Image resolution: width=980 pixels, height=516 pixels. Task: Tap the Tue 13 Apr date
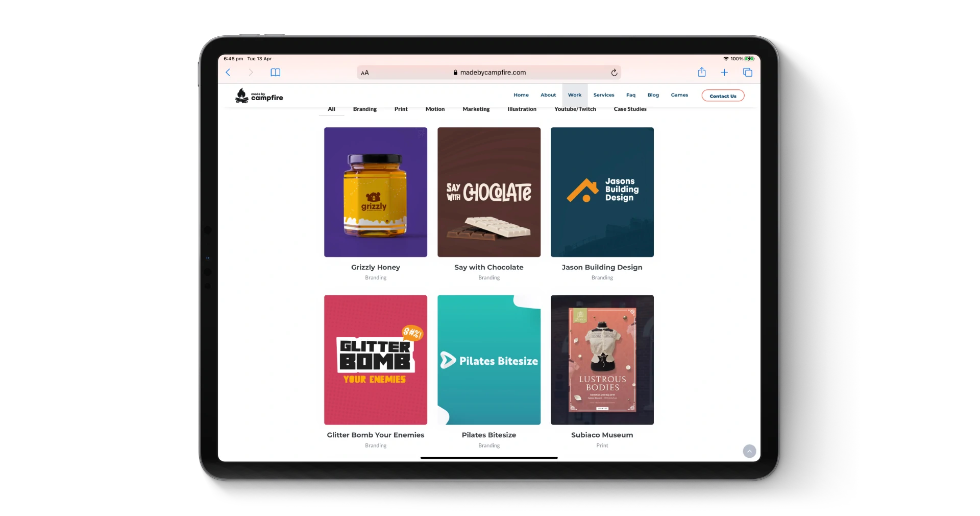click(259, 59)
